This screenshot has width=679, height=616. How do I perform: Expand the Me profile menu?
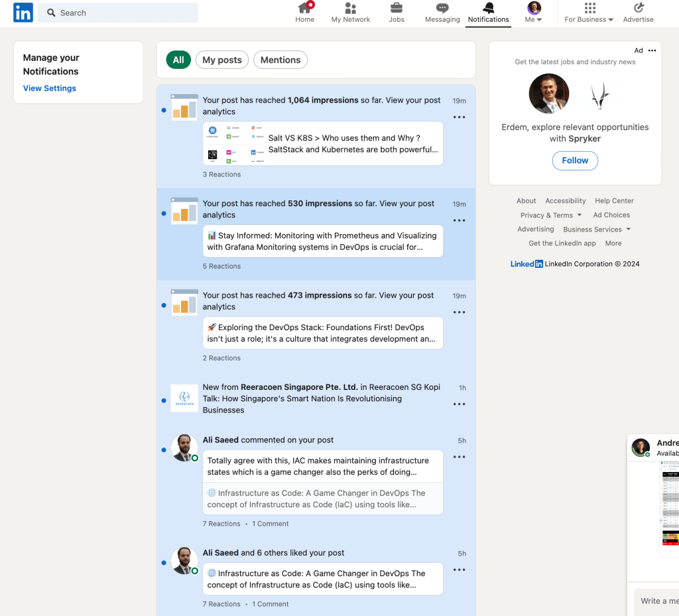click(534, 13)
